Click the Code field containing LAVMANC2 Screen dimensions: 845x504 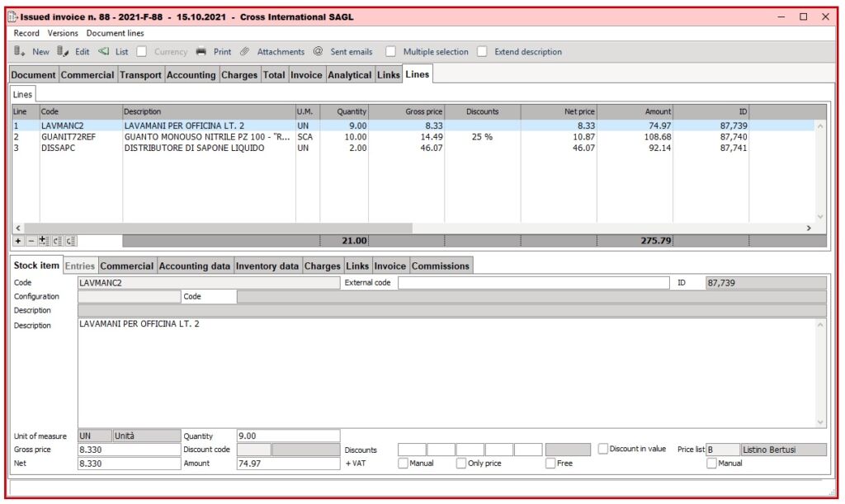(209, 283)
